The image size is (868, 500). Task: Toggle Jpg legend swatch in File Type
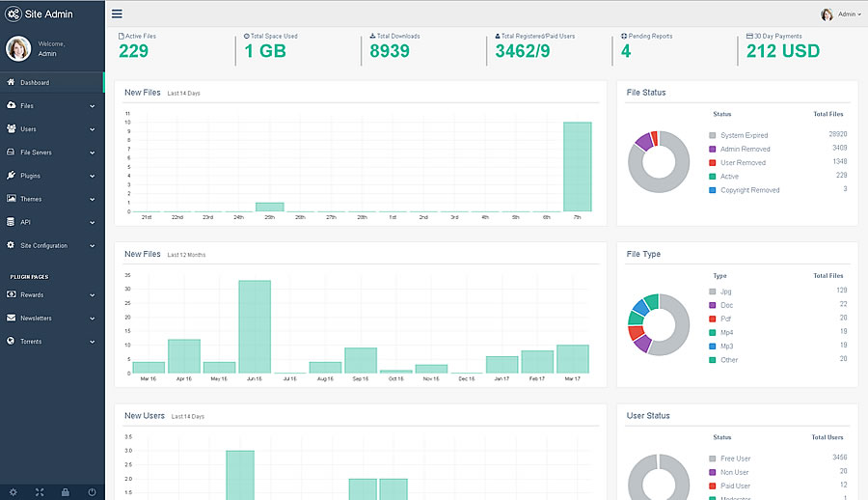pos(713,292)
